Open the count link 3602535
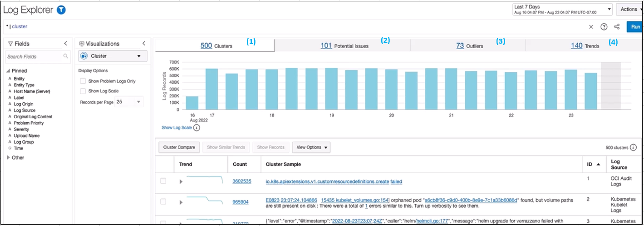 coord(242,181)
